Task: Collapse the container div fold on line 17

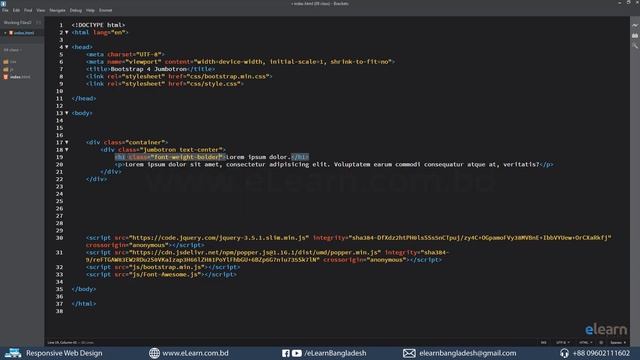Action: tap(67, 142)
